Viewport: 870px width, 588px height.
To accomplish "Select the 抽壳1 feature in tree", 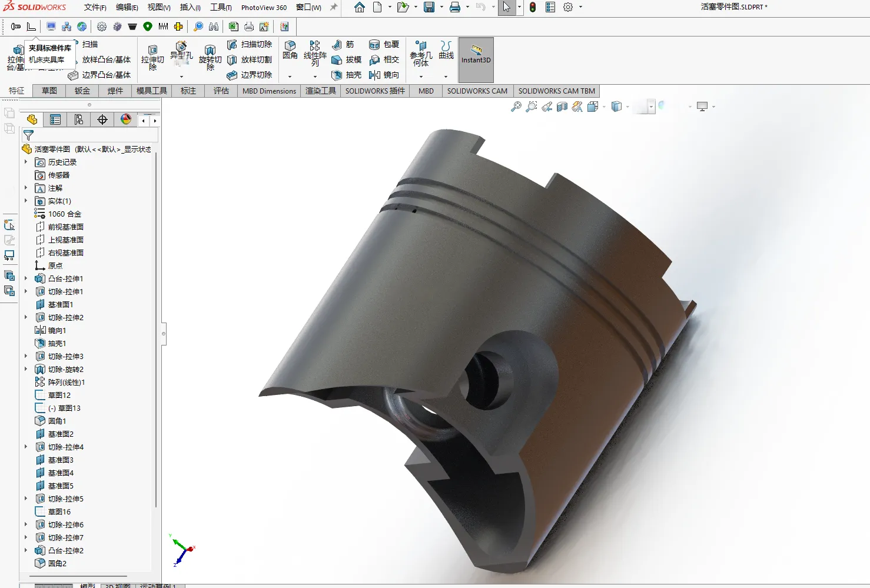I will click(51, 343).
